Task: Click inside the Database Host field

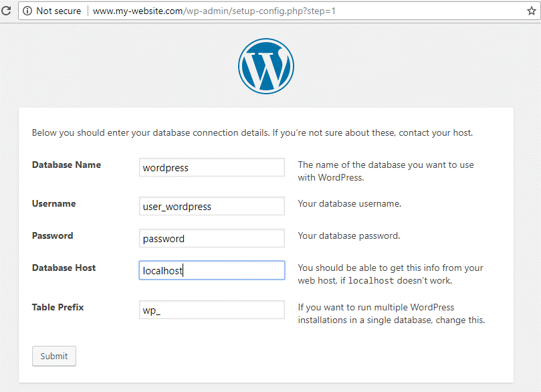Action: pyautogui.click(x=212, y=271)
